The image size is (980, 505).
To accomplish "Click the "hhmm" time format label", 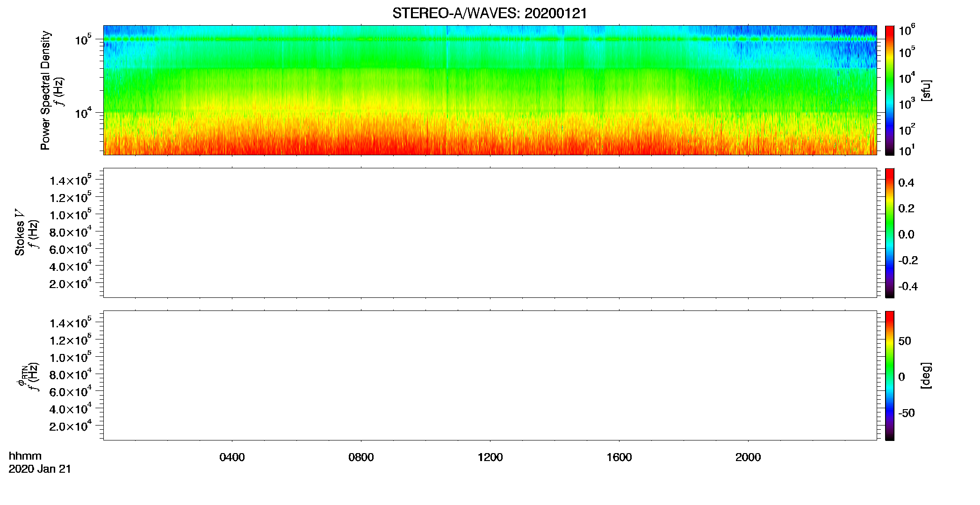I will click(x=25, y=456).
